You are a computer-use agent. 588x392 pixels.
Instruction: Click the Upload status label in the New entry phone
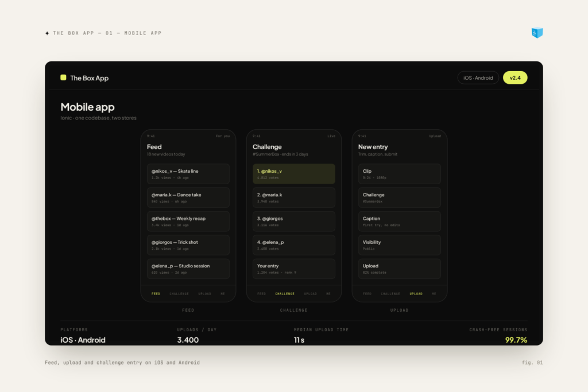[x=435, y=136]
